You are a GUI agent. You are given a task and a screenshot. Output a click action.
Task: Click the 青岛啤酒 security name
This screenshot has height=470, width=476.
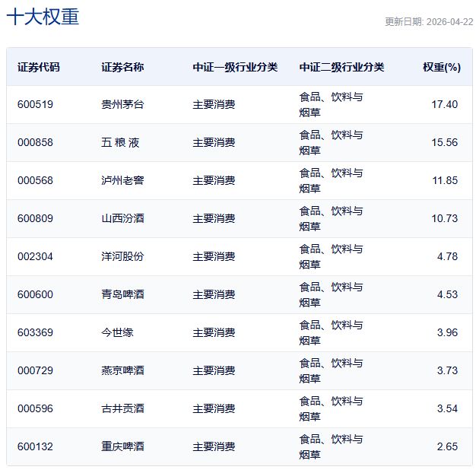point(122,294)
